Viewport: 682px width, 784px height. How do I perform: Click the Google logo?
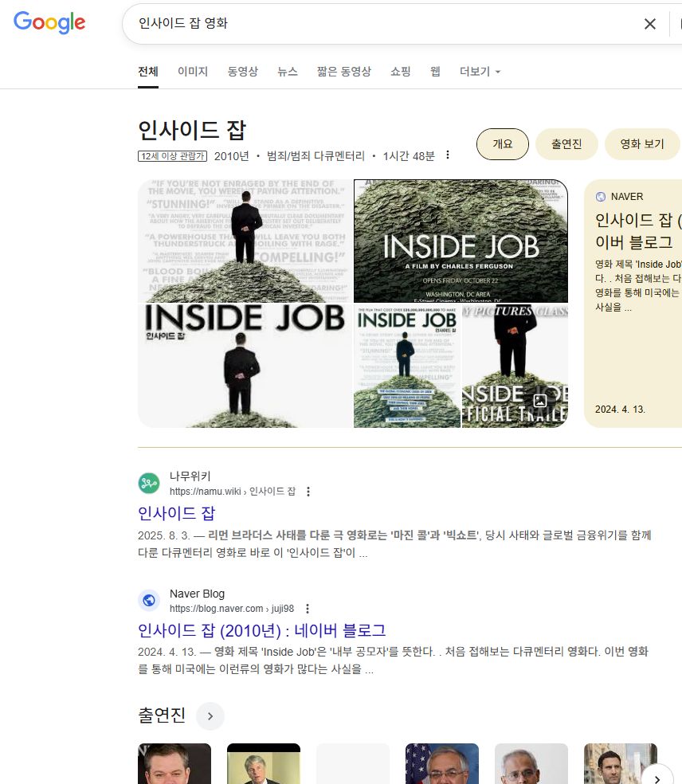tap(49, 22)
